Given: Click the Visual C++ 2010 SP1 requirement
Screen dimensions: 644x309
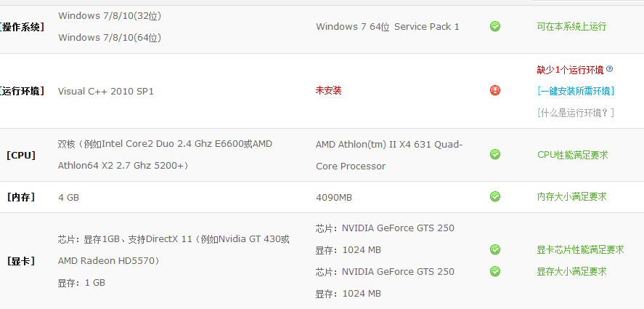Looking at the screenshot, I should click(x=106, y=92).
